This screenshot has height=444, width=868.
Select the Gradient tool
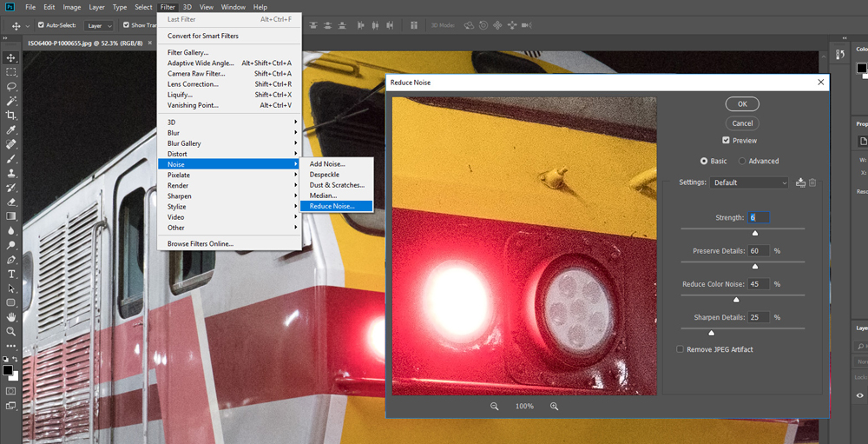(10, 216)
